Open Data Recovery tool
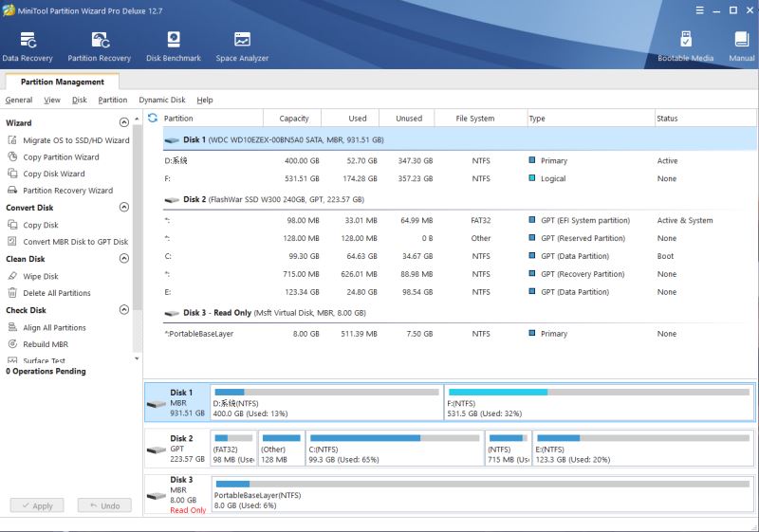The height and width of the screenshot is (532, 759). 28,46
